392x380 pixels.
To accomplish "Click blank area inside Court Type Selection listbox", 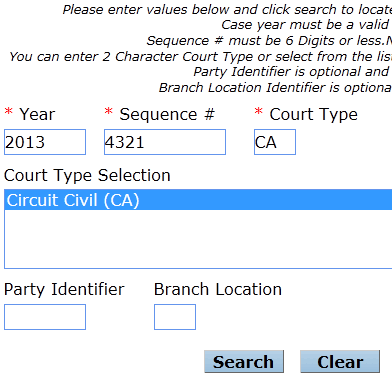I will (198, 239).
